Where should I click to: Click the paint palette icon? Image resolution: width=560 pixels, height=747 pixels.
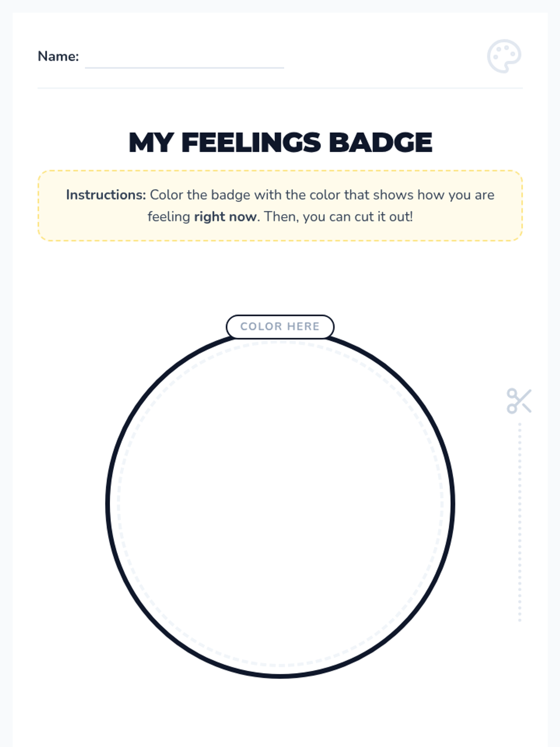coord(504,56)
